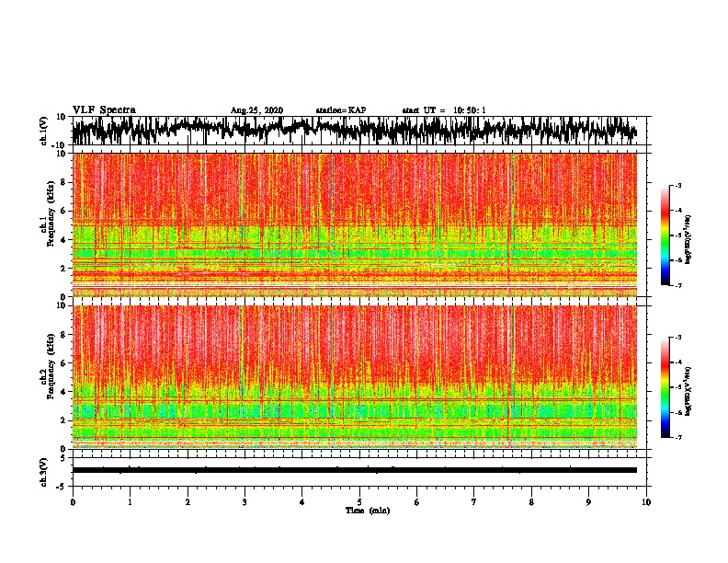Screen dimensions: 728x563
Task: Click the "2" tick on Time axis
Action: [x=188, y=502]
